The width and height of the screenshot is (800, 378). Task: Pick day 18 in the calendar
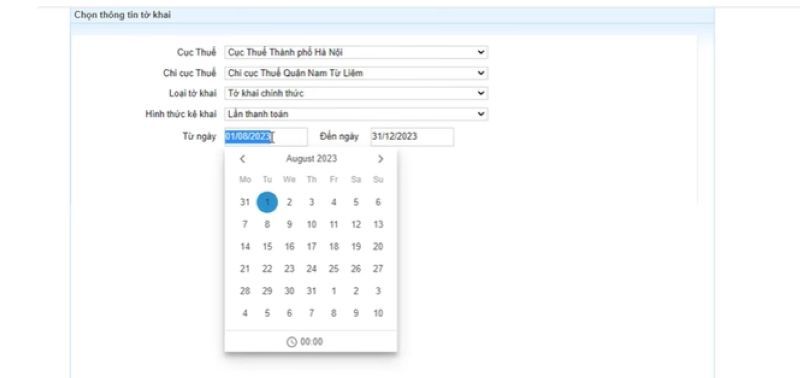tap(334, 246)
